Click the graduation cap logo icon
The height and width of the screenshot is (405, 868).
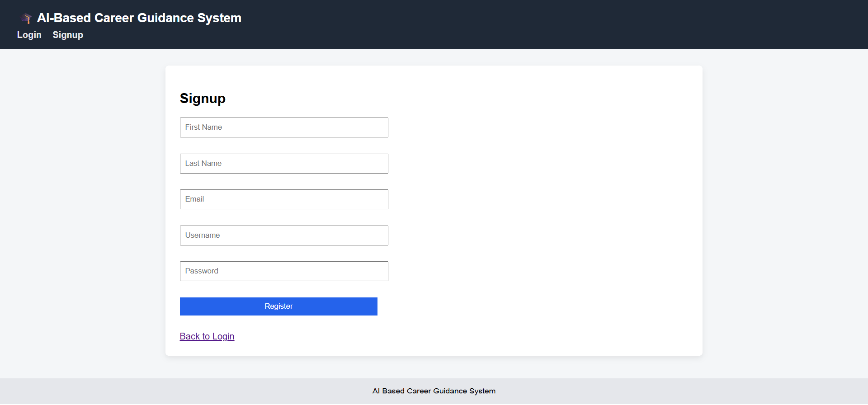click(x=27, y=19)
